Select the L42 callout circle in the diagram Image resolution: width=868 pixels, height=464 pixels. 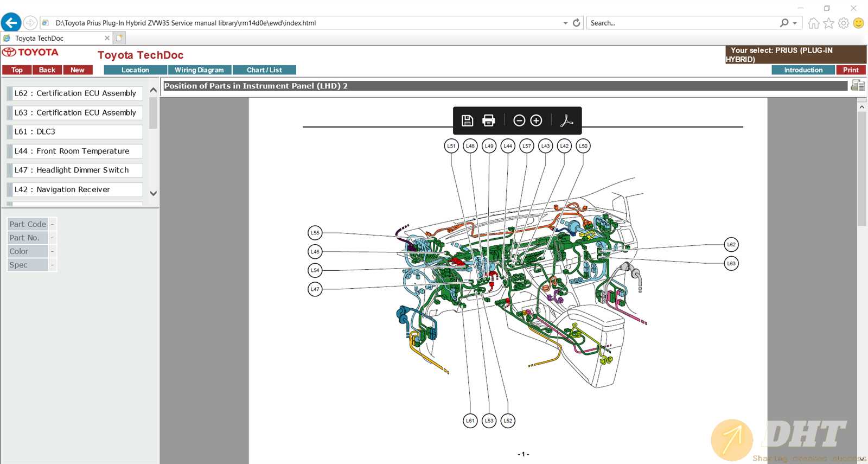[565, 146]
